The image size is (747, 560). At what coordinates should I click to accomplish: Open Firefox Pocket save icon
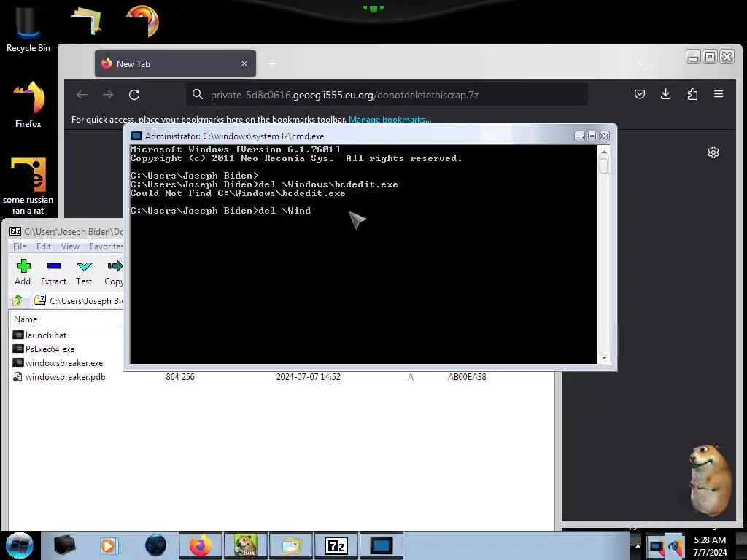pos(640,94)
